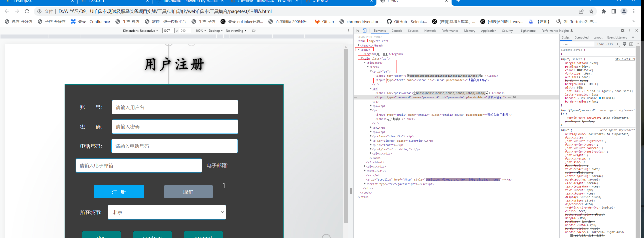Click the Styles Filter input box

point(577,44)
